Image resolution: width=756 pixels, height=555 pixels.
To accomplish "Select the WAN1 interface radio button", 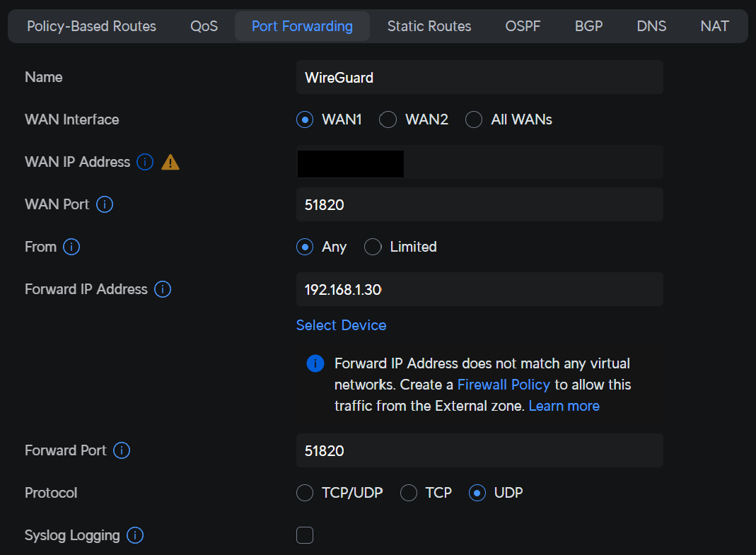I will pos(305,119).
